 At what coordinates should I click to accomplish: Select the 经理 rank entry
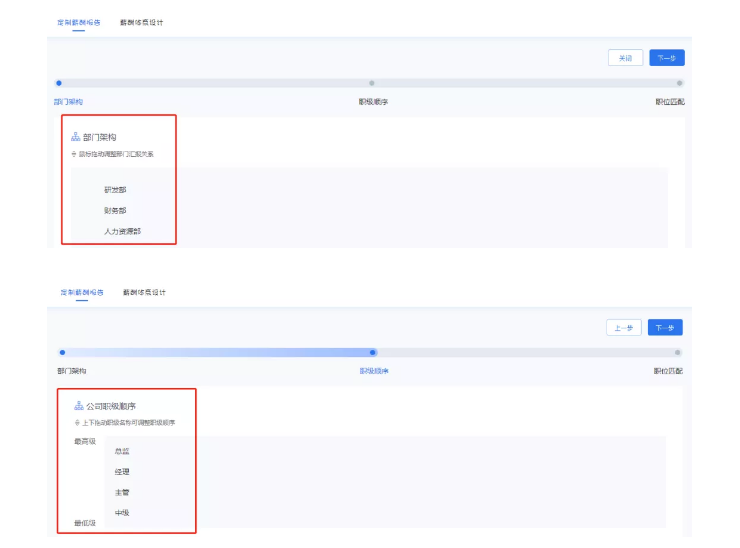pyautogui.click(x=122, y=471)
